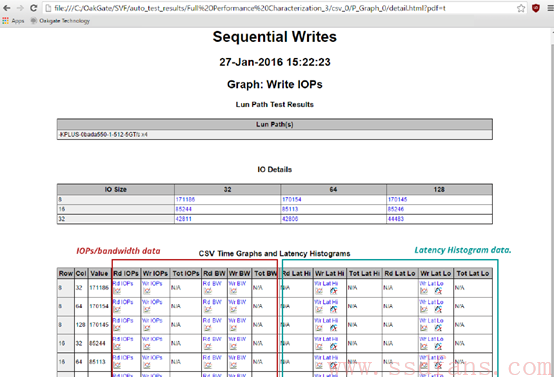Open the 171186 value link in IO Details
The width and height of the screenshot is (554, 377).
(185, 200)
